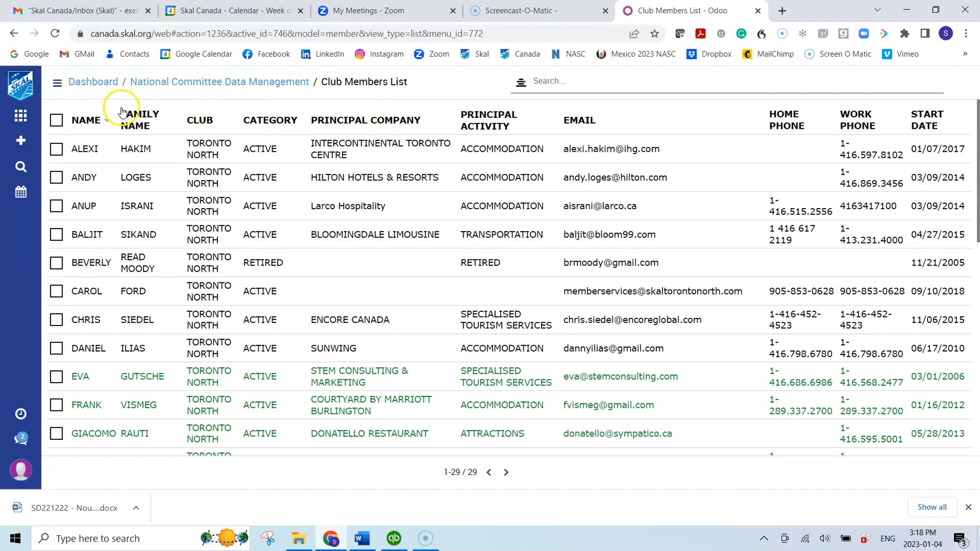This screenshot has height=551, width=980.
Task: Tick the checkbox for EVA GUTSCHE
Action: (x=56, y=376)
